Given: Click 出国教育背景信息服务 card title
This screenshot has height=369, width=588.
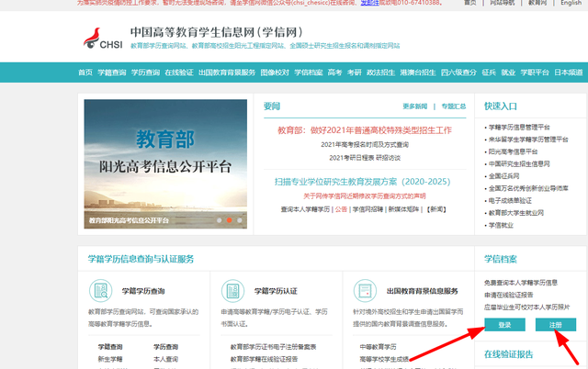Looking at the screenshot, I should 423,291.
